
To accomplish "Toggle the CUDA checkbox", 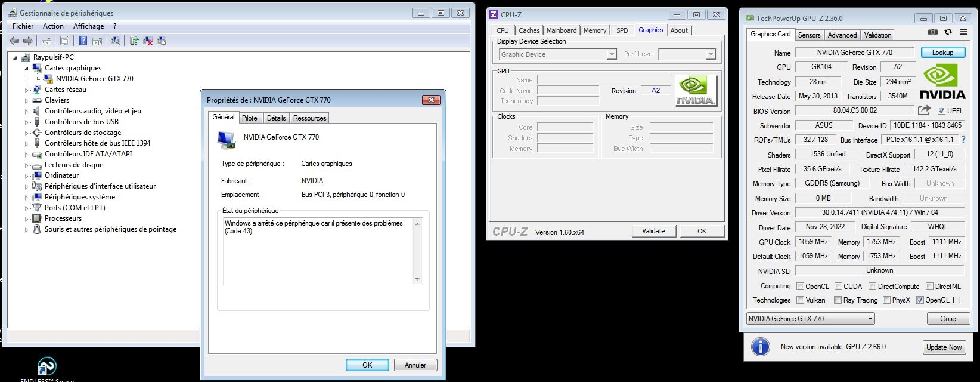I will pos(838,286).
